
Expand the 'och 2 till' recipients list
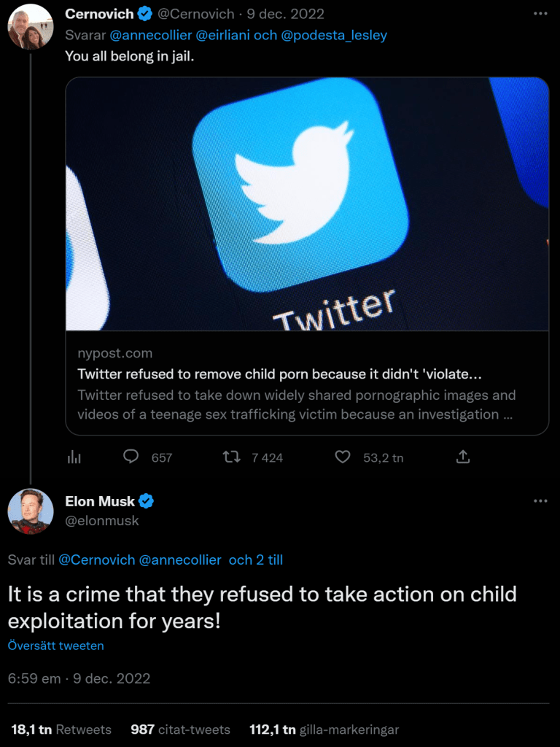(255, 560)
